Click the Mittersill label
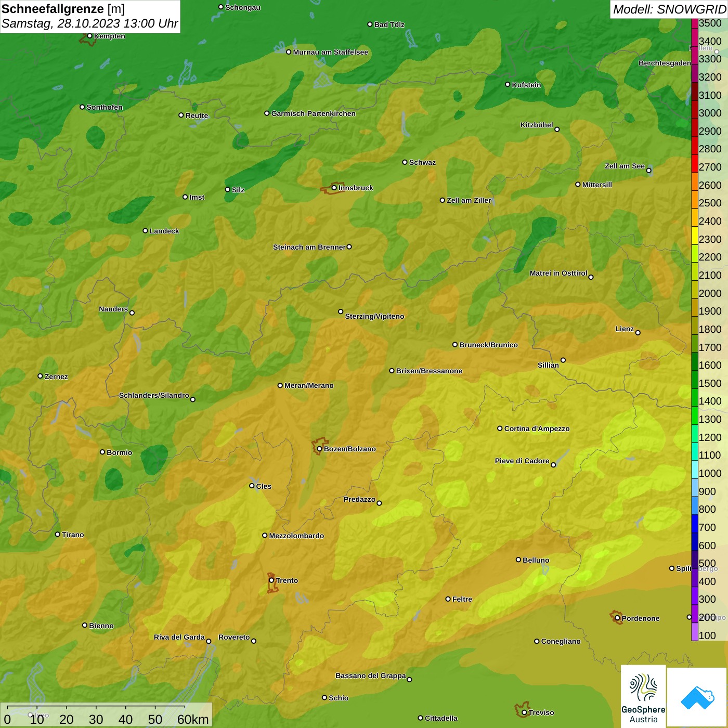This screenshot has height=728, width=728. click(x=597, y=185)
